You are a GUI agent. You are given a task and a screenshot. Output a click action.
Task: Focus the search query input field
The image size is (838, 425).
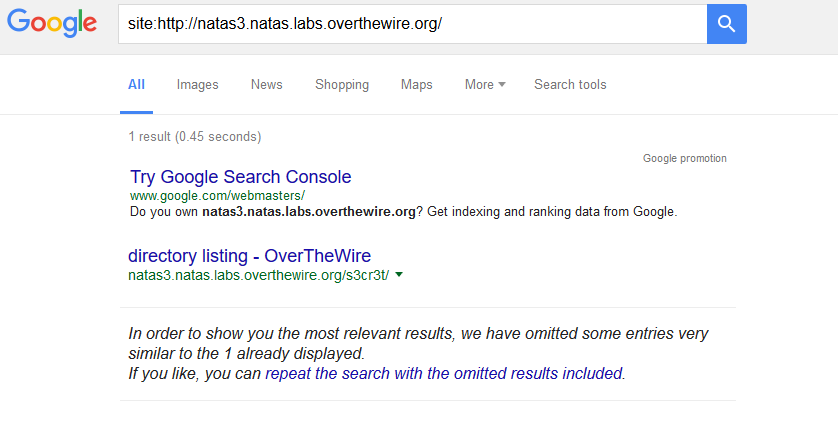pos(413,24)
